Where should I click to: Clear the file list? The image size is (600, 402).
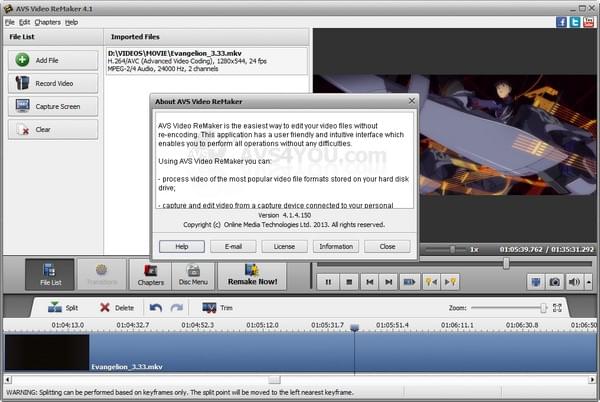53,129
